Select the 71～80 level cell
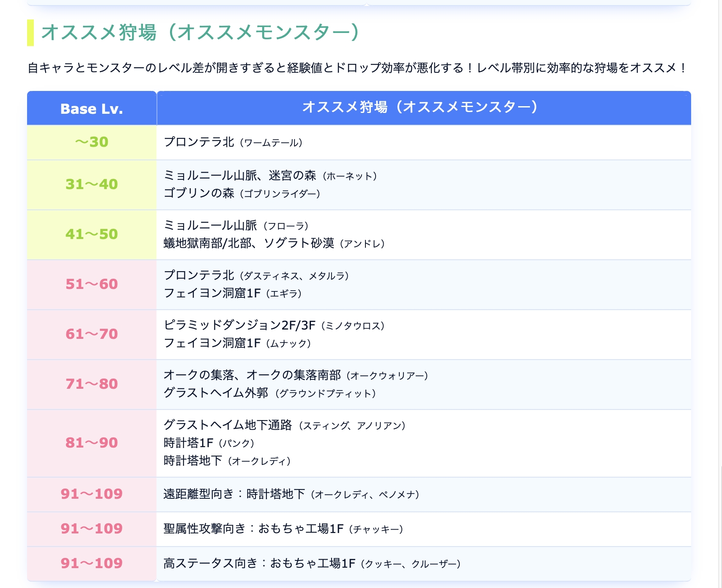This screenshot has height=588, width=722. 92,384
